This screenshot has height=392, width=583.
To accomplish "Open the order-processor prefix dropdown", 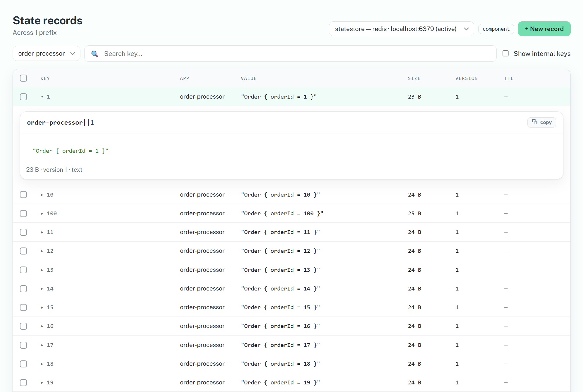I will (47, 54).
